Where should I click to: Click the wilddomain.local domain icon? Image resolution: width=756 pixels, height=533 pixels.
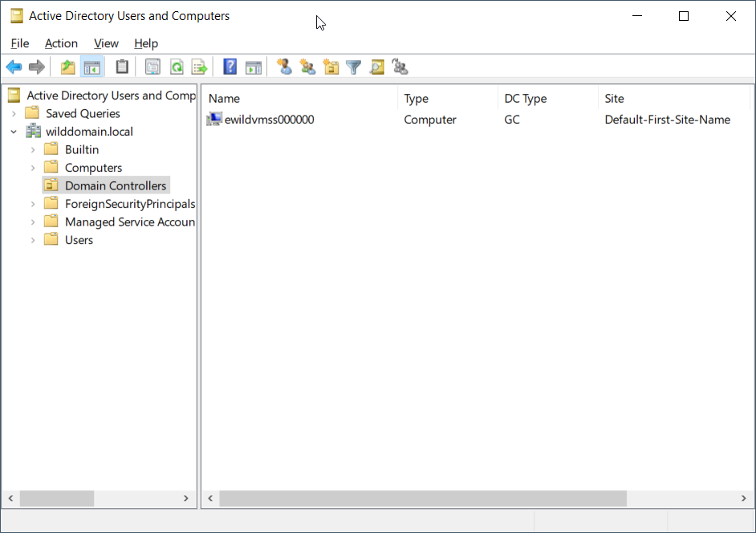[33, 131]
